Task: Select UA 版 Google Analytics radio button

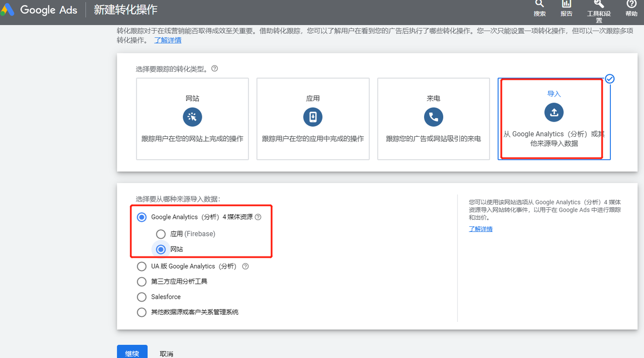Action: 142,266
